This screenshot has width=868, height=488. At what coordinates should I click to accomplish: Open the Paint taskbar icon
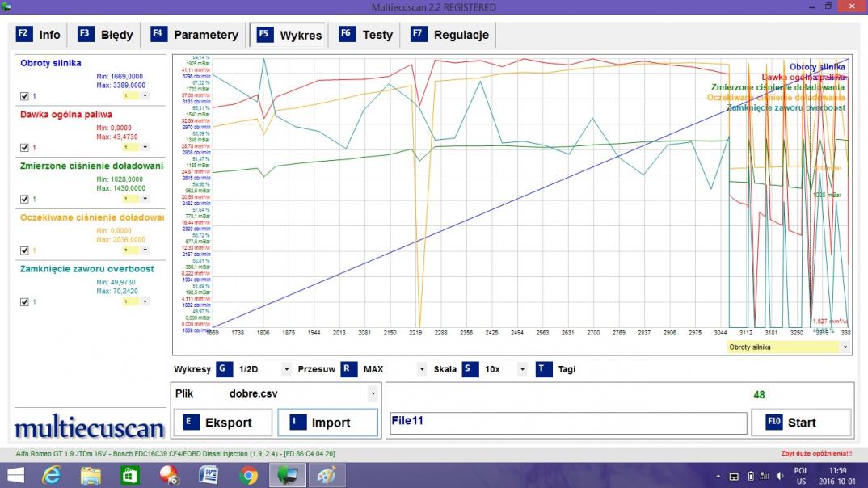click(327, 476)
